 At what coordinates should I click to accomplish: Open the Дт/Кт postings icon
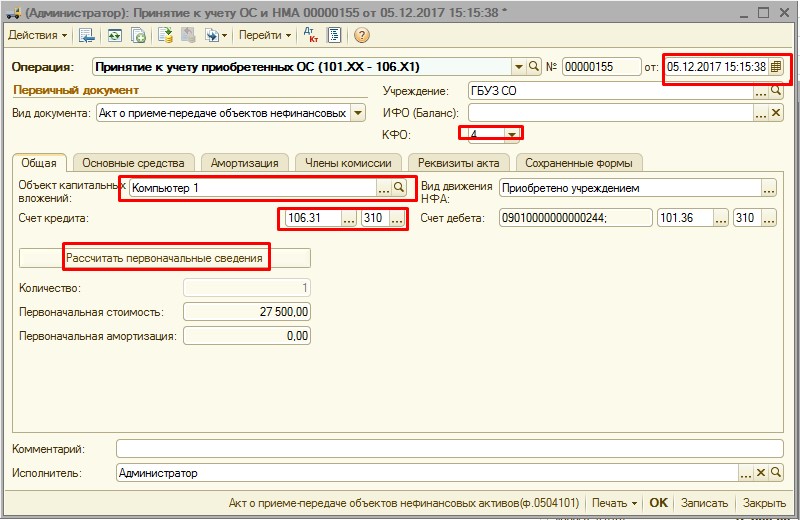(x=310, y=35)
